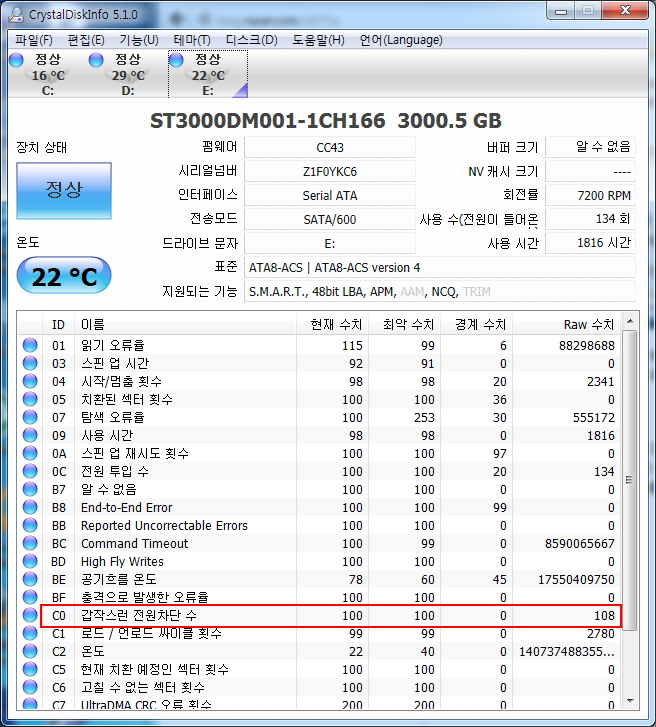Click the status orb for Reported Uncorrectable Errors

pos(30,525)
